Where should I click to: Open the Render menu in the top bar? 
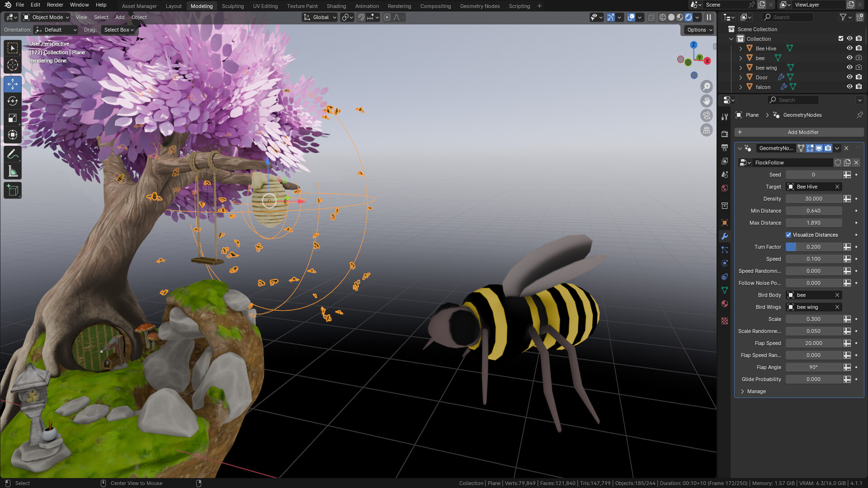[55, 5]
